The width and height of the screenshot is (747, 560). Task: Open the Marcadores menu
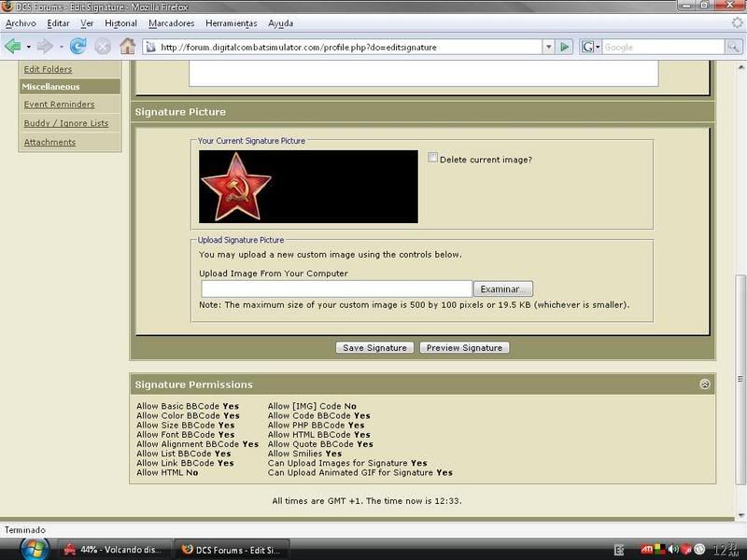coord(171,22)
